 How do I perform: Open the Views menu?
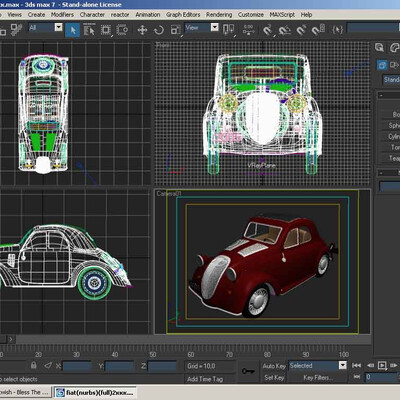(14, 15)
